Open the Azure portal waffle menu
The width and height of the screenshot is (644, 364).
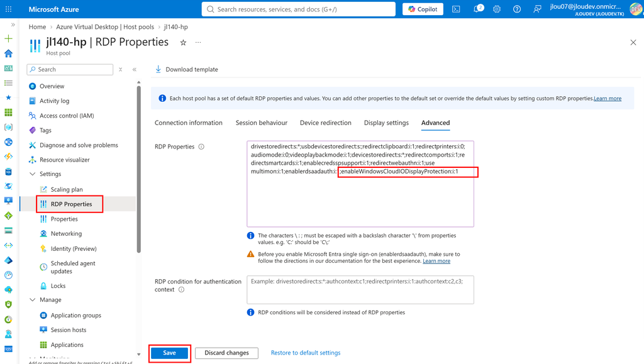(x=8, y=9)
